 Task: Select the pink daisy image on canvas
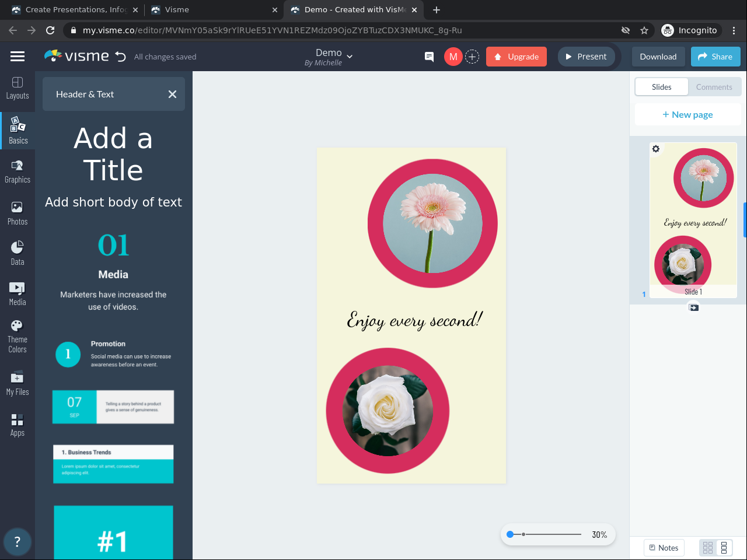pyautogui.click(x=432, y=223)
